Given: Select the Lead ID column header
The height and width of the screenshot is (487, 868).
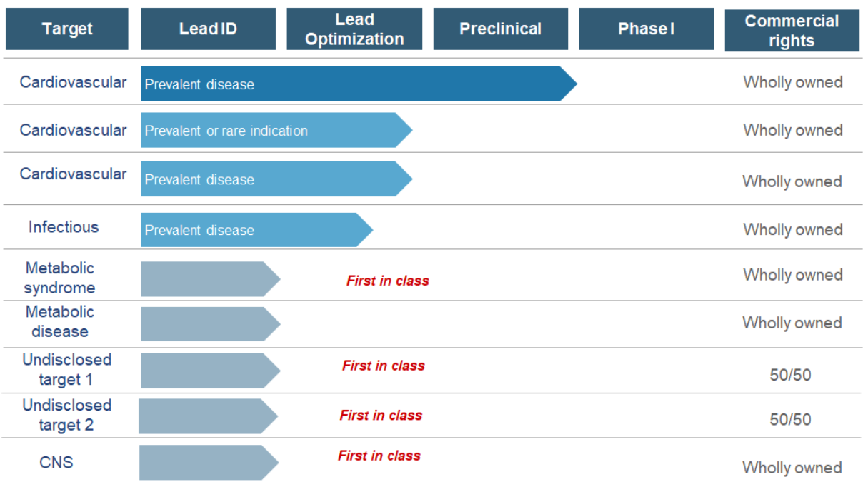Looking at the screenshot, I should (x=208, y=29).
